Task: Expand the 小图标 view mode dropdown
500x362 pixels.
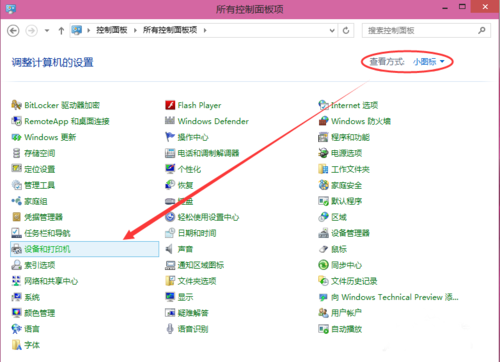Action: click(429, 62)
